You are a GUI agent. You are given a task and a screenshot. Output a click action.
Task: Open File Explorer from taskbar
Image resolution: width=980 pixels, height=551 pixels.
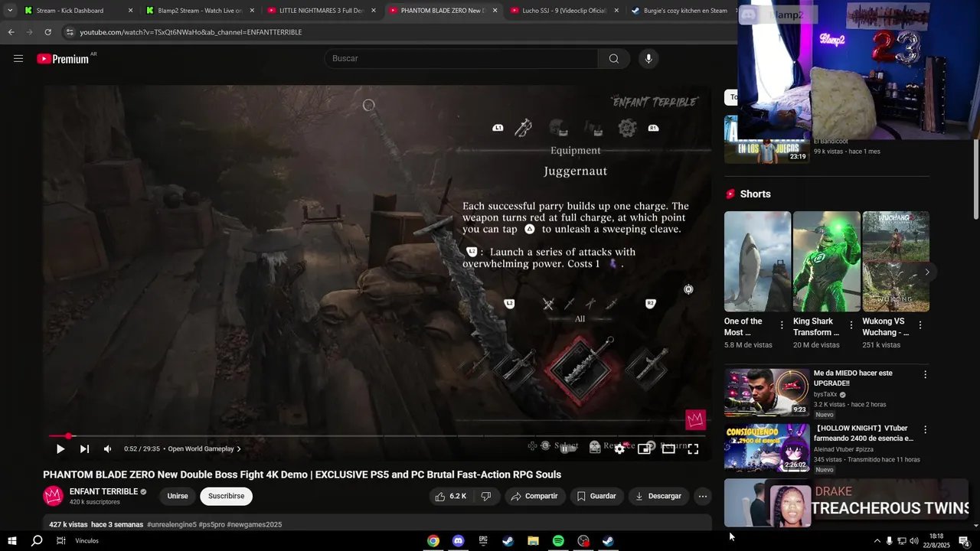point(533,541)
